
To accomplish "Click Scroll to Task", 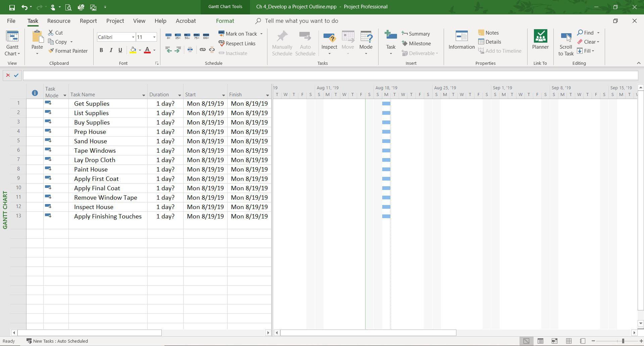I will point(566,44).
